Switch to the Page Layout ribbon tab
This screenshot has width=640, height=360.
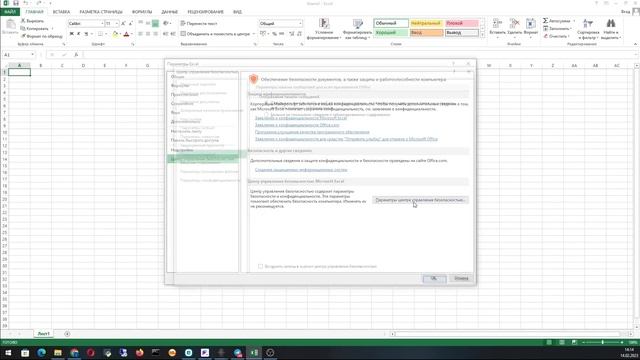101,12
